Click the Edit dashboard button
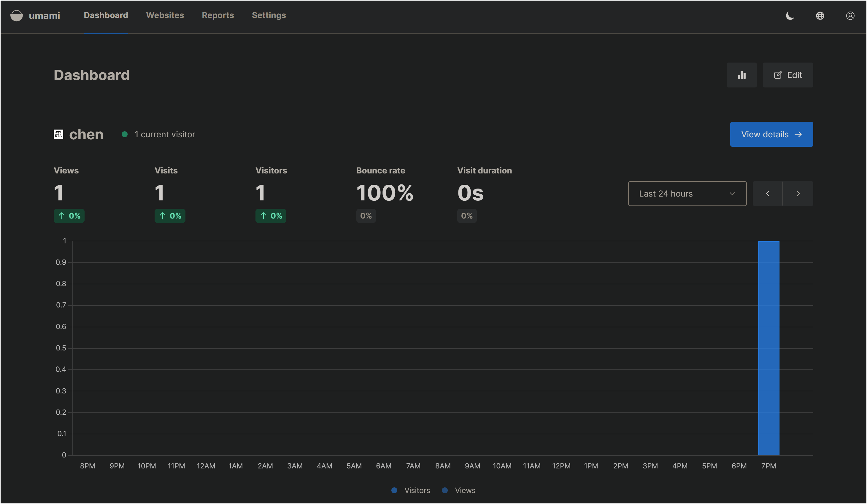Image resolution: width=867 pixels, height=504 pixels. [788, 75]
